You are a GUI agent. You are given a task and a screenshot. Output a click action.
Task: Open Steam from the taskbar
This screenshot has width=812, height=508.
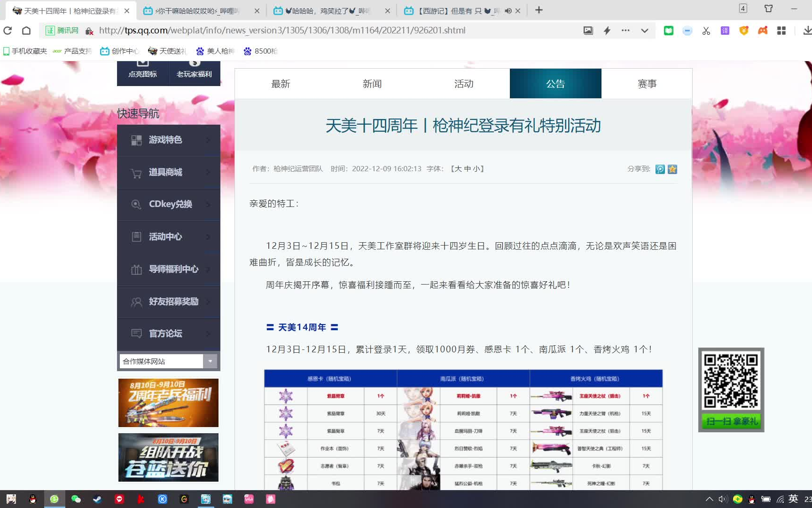[x=98, y=499]
